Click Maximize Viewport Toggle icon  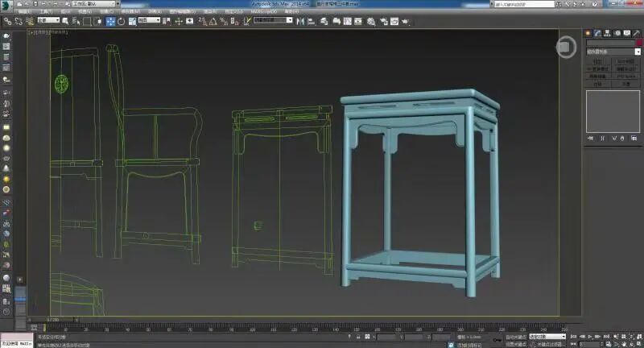[639, 344]
